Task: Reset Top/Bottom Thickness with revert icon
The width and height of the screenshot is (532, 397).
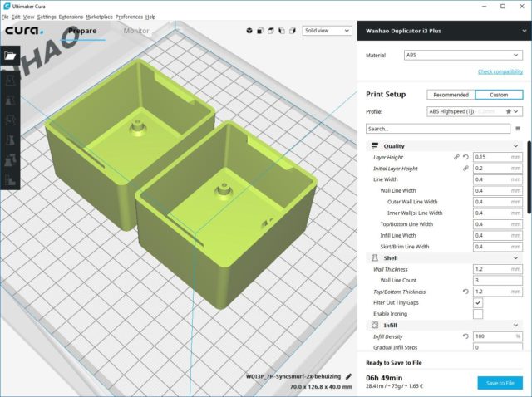Action: 466,292
